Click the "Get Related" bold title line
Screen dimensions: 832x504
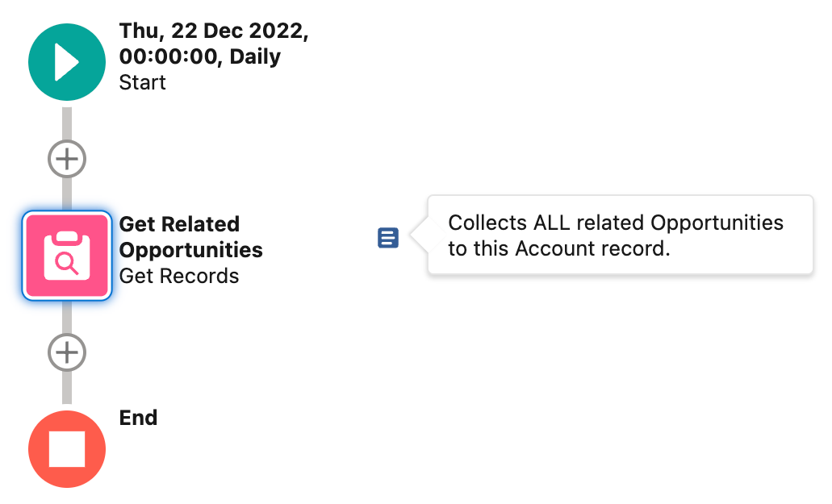pyautogui.click(x=179, y=224)
